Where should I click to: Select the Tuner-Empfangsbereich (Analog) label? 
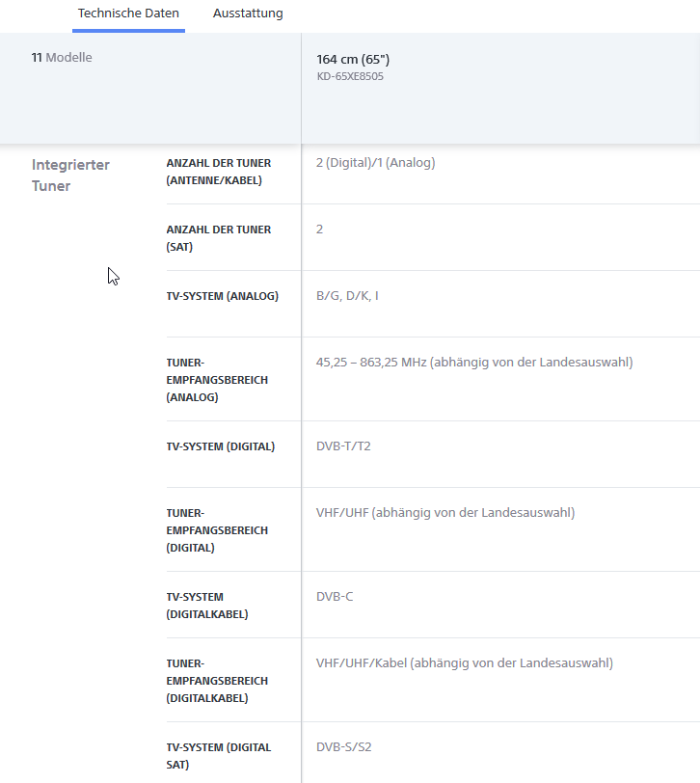[x=217, y=380]
